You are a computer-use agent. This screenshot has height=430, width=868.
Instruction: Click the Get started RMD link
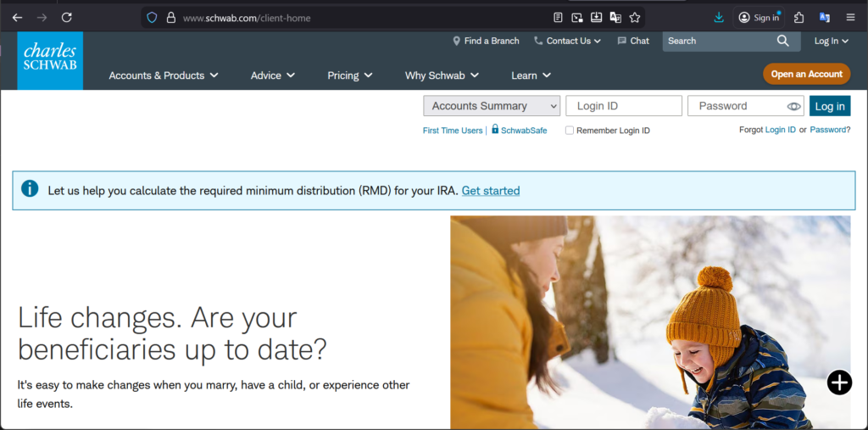(x=491, y=191)
